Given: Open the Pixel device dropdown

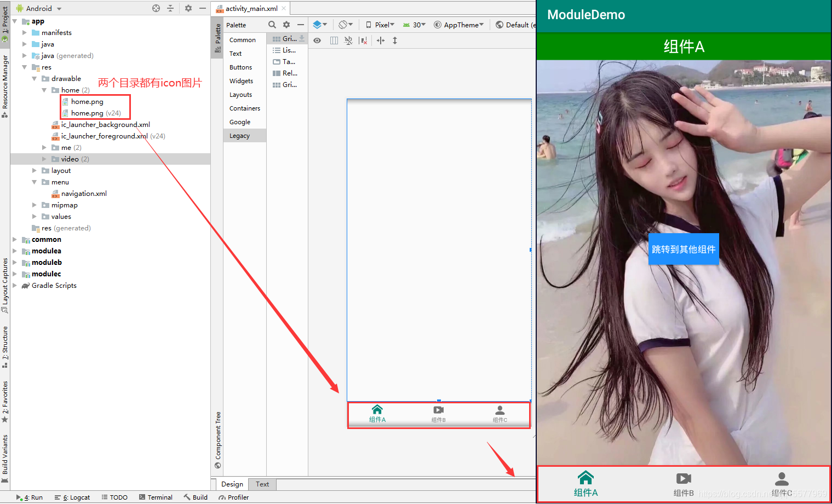Looking at the screenshot, I should pos(380,24).
